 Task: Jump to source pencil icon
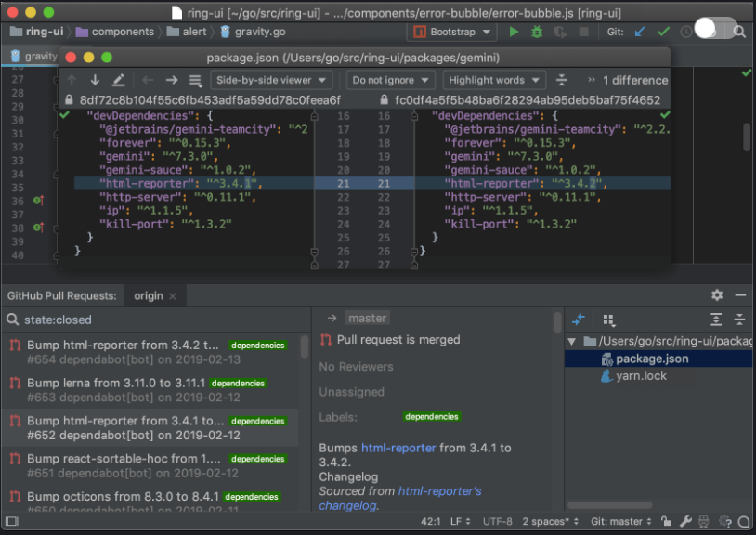pos(118,80)
